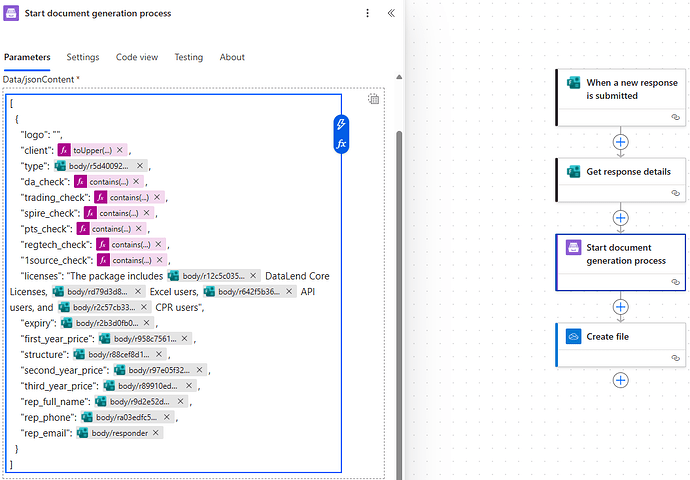Delete the contains token on da_check line
Viewport: 690px width, 480px height.
pyautogui.click(x=137, y=182)
